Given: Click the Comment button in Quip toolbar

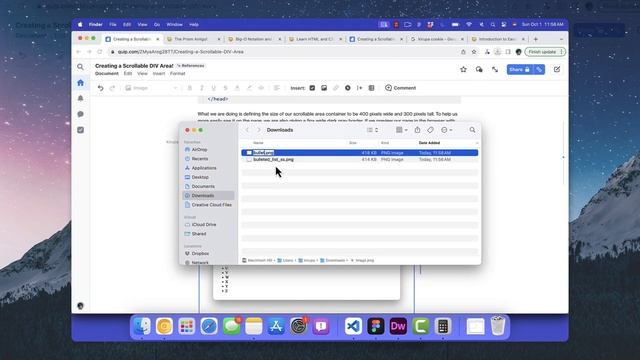Looking at the screenshot, I should pos(400,88).
